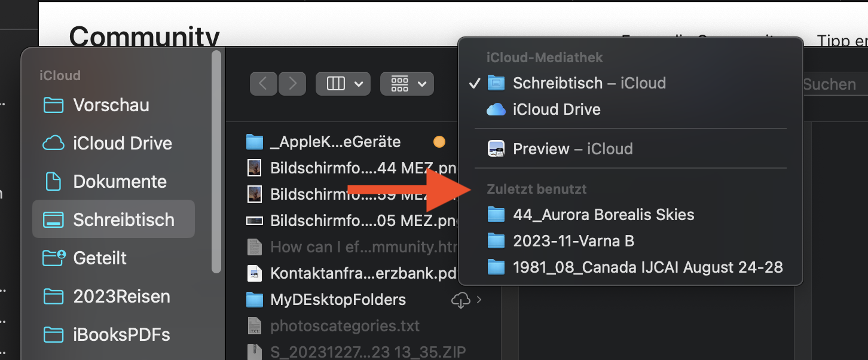Click the Suchen search field
Image resolution: width=868 pixels, height=360 pixels.
[831, 84]
